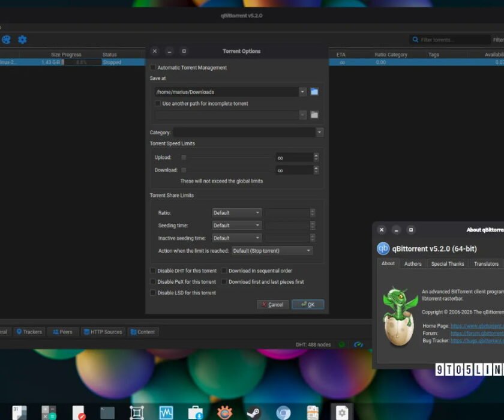This screenshot has width=504, height=420.
Task: Click the green connection status icon
Action: click(341, 344)
